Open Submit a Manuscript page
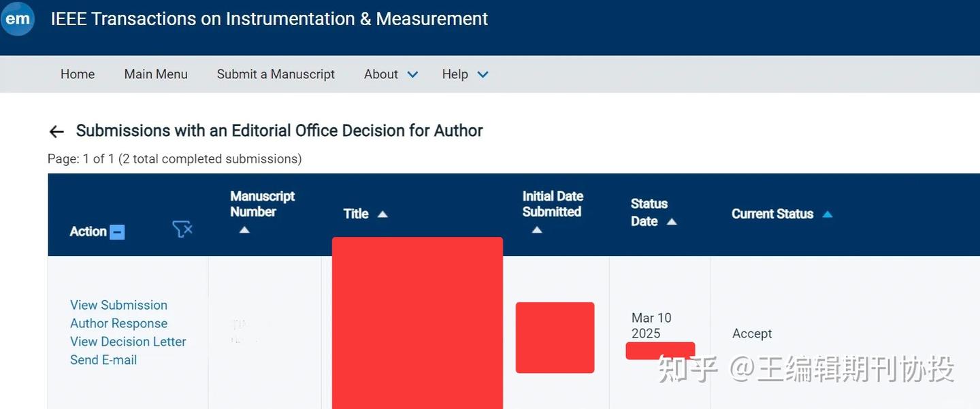 click(x=276, y=74)
